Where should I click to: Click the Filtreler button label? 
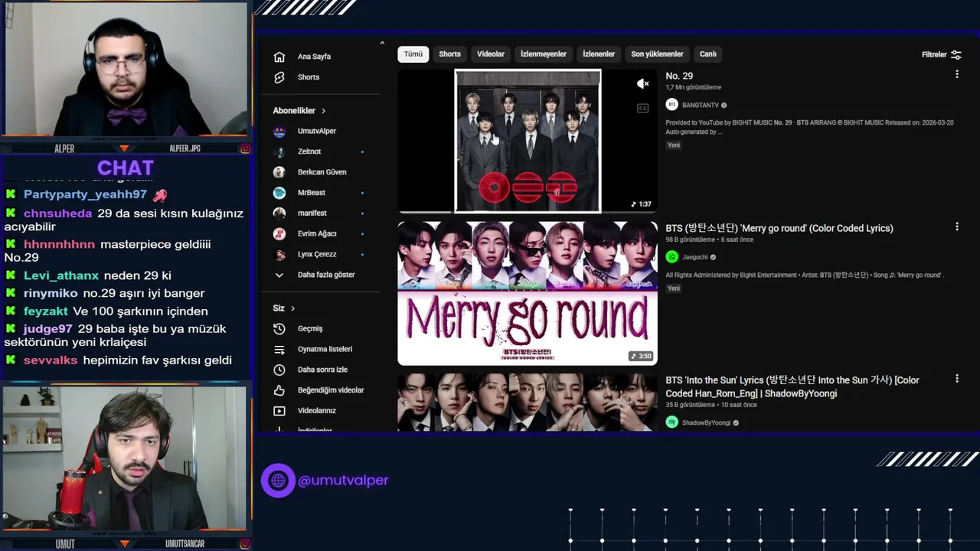coord(934,54)
